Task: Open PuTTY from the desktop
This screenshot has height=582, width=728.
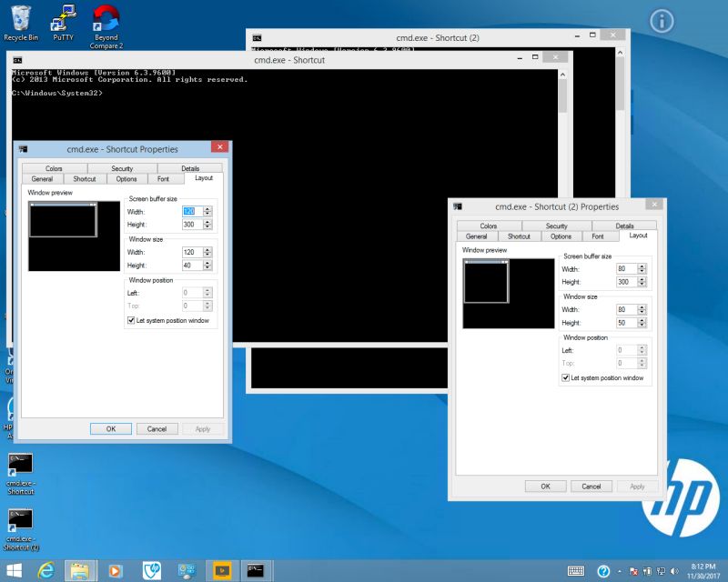Action: coord(63,18)
